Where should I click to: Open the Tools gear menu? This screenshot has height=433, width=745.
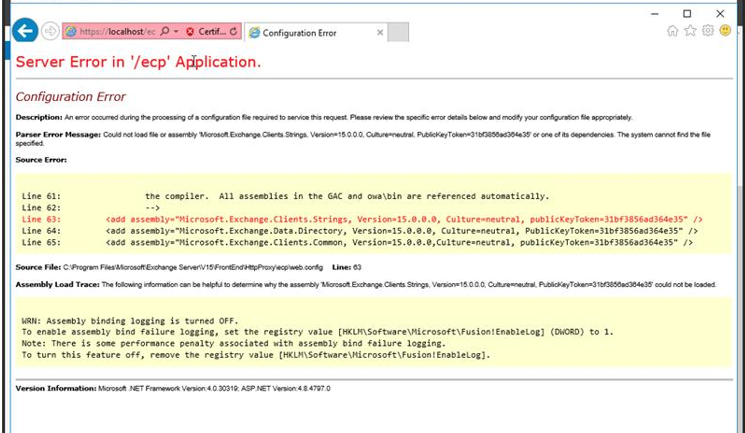tap(708, 31)
